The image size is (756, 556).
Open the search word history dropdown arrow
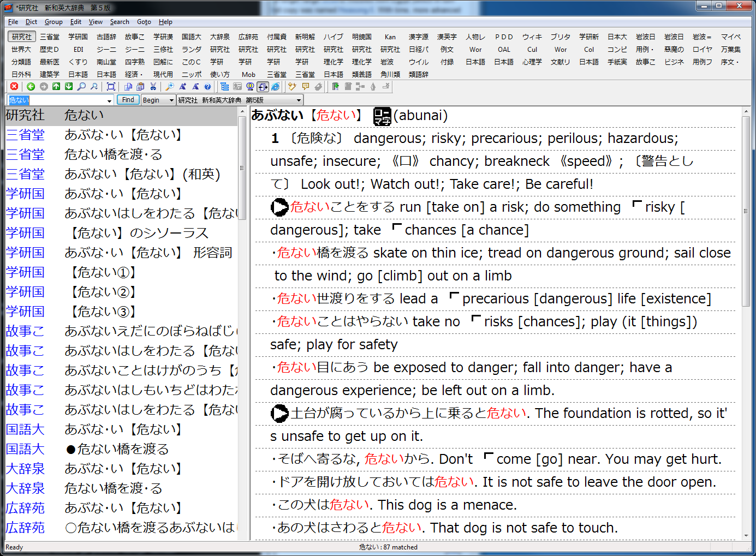pos(109,100)
